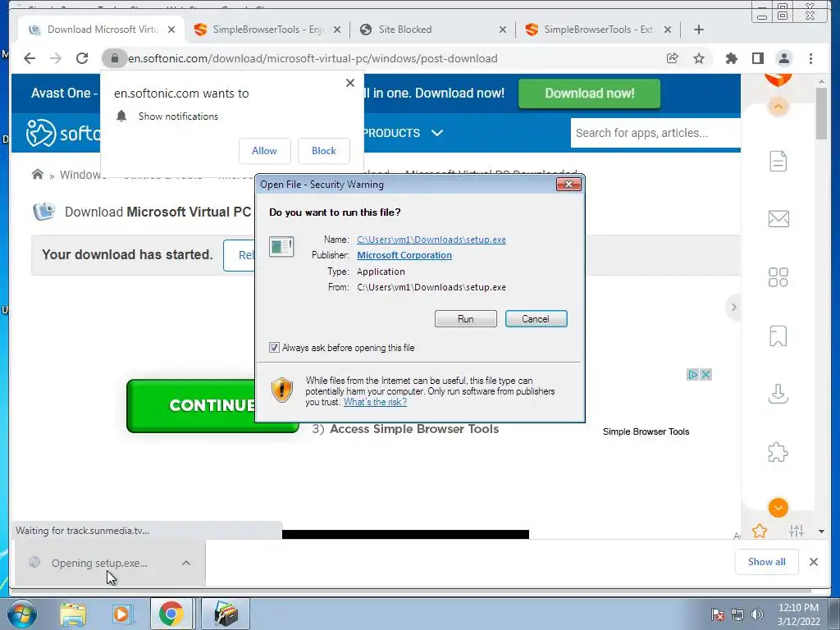The image size is (840, 630).
Task: Click the share page icon
Action: pyautogui.click(x=673, y=58)
